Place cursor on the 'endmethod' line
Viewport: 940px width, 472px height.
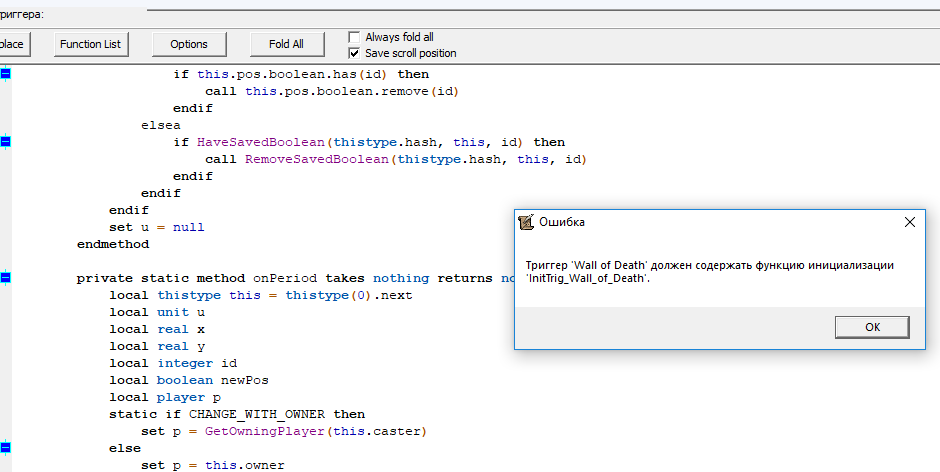[x=112, y=244]
